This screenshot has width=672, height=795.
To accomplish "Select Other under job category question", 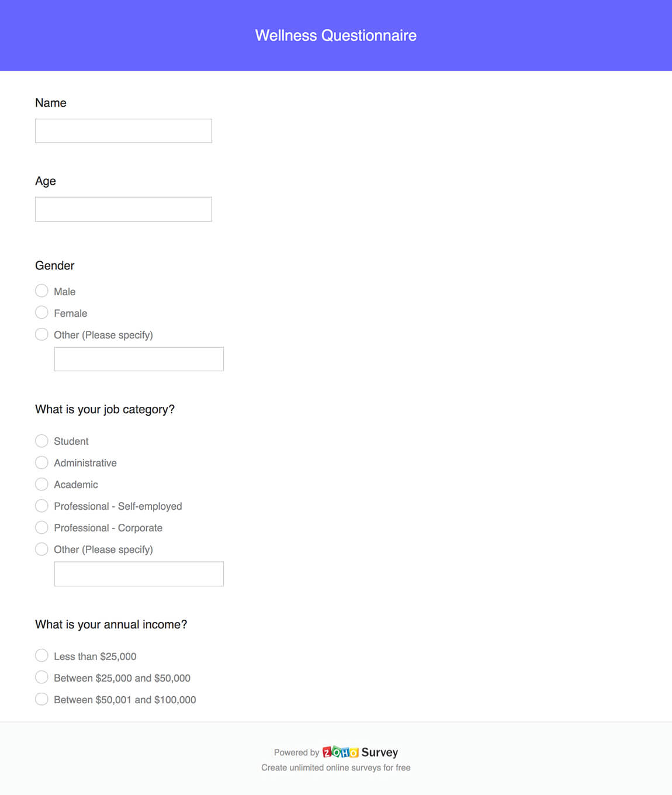I will click(x=41, y=549).
